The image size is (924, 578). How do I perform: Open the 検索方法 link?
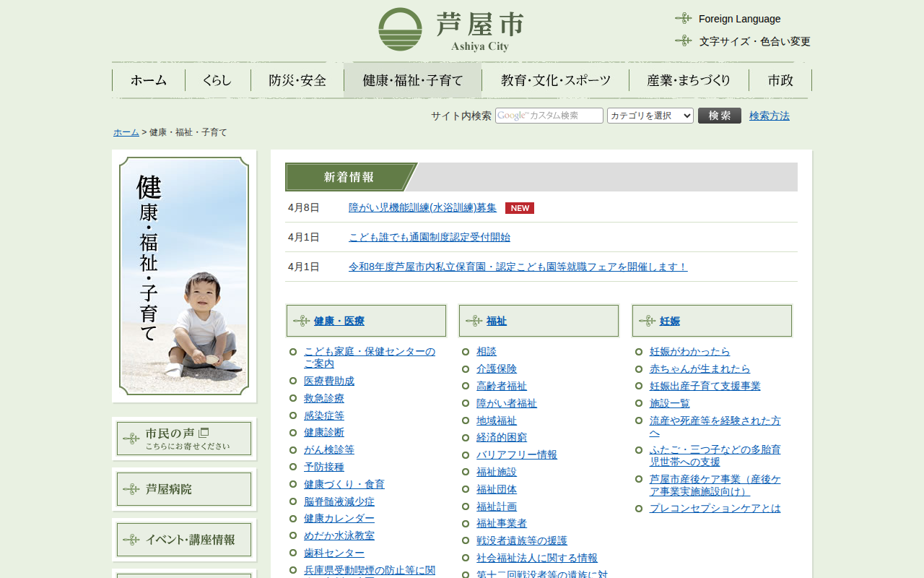(769, 116)
